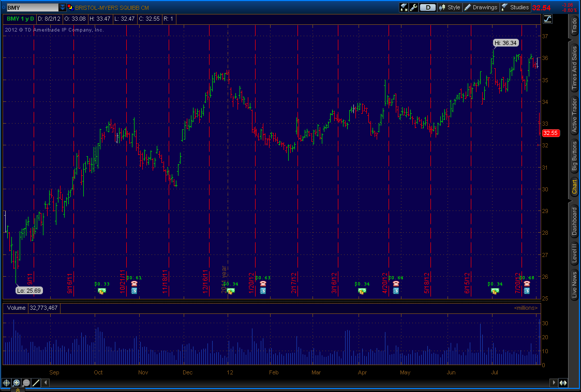
Task: Switch to the Times And Sales side tab
Action: (574, 69)
